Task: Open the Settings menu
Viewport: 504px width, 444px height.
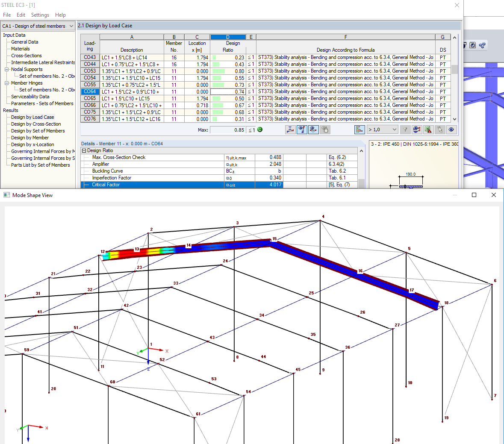Action: [x=40, y=15]
